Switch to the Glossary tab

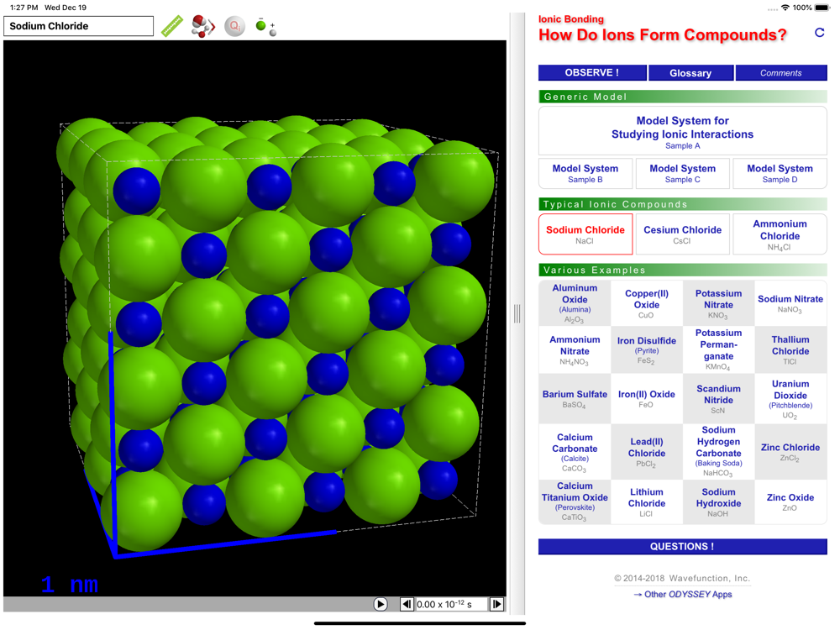tap(690, 73)
